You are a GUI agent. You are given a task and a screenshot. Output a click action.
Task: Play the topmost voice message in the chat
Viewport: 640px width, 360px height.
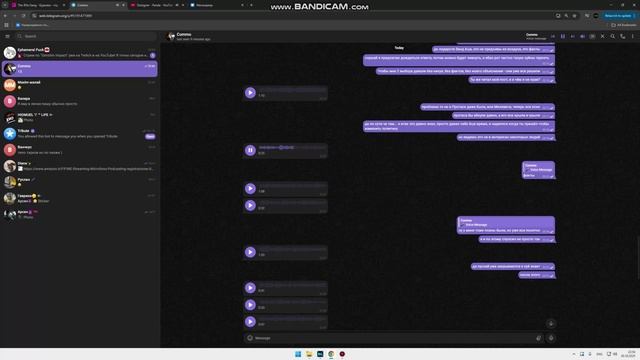(250, 93)
